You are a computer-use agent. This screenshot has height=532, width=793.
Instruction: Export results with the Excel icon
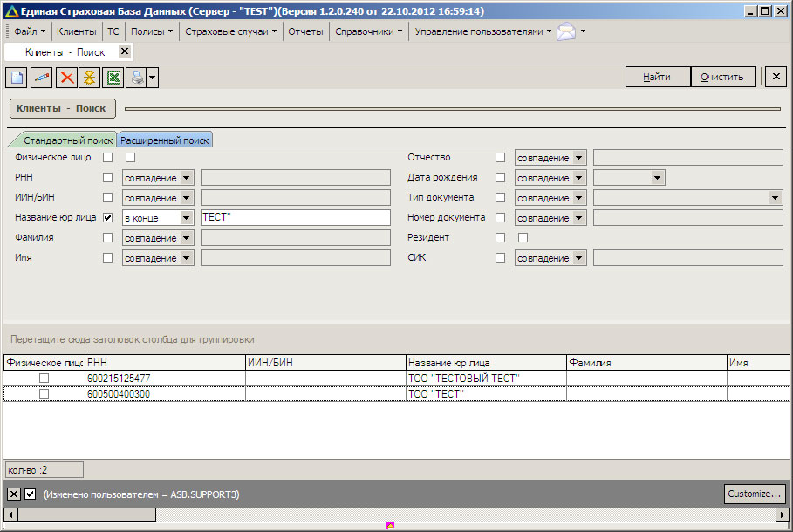click(113, 78)
